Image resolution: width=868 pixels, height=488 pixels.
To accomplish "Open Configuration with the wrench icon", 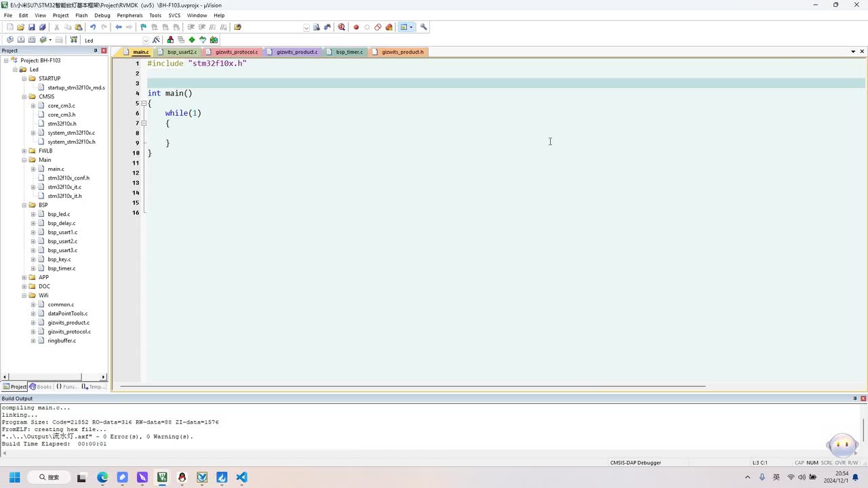I will point(424,27).
